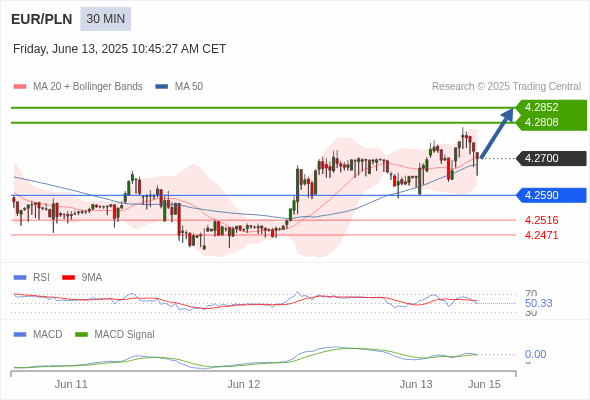Click the MACD Signal green legend swatch
590x400 pixels.
pyautogui.click(x=81, y=335)
